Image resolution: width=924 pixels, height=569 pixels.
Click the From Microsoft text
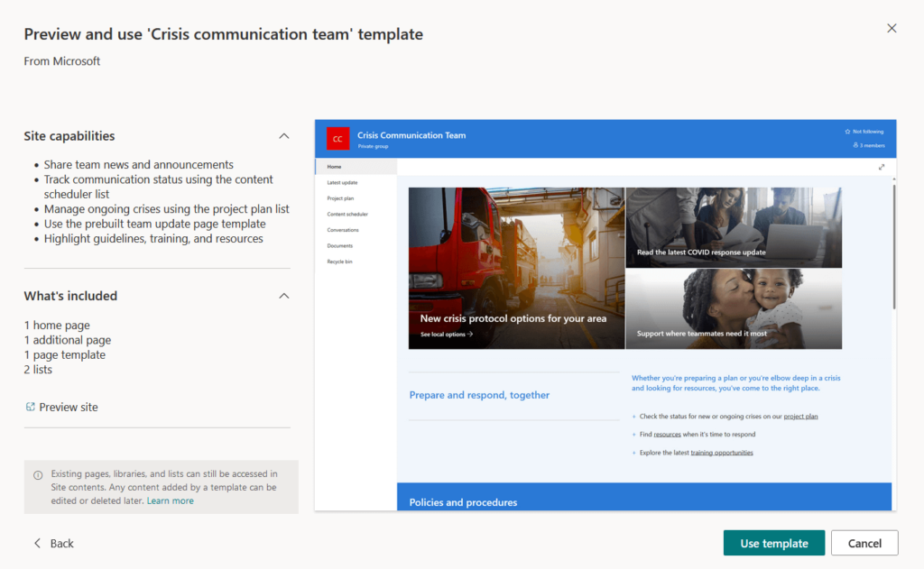[62, 61]
